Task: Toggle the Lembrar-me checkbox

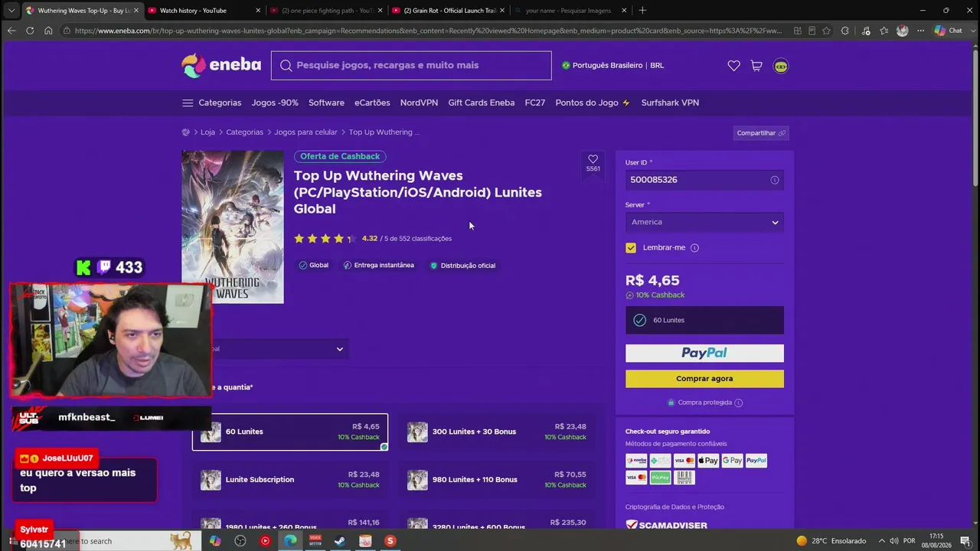Action: tap(631, 248)
